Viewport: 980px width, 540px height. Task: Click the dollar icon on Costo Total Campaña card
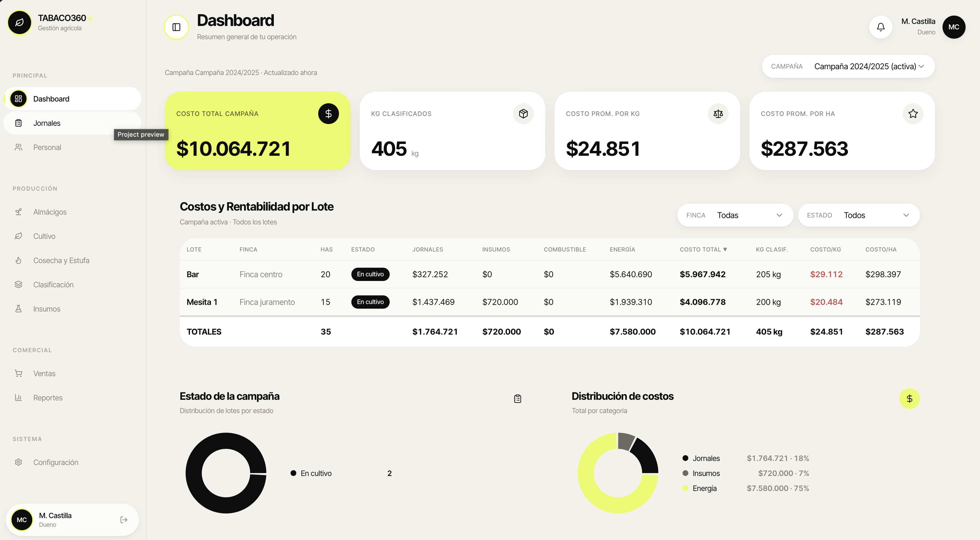click(328, 113)
